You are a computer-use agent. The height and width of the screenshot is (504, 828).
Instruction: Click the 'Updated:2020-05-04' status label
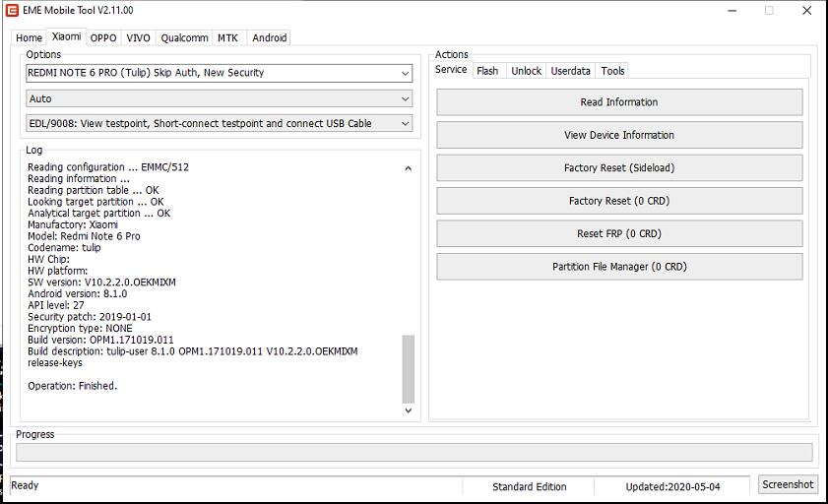(x=672, y=486)
